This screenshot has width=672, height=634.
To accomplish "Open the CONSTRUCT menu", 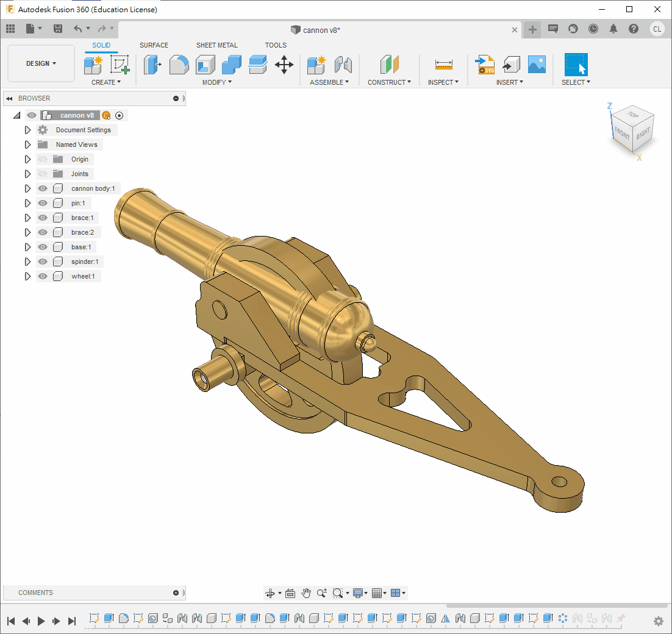I will click(x=389, y=82).
